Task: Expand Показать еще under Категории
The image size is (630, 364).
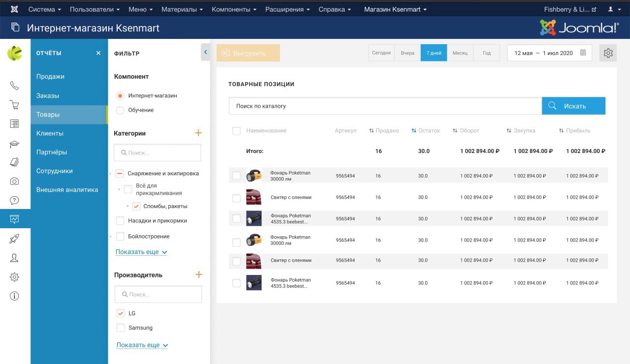Action: point(141,252)
